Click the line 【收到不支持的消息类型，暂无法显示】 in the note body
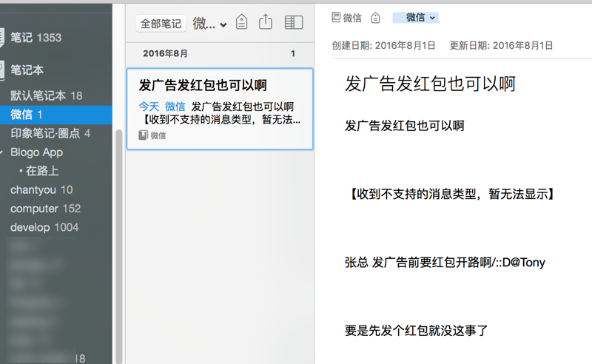This screenshot has height=364, width=592. click(x=451, y=194)
